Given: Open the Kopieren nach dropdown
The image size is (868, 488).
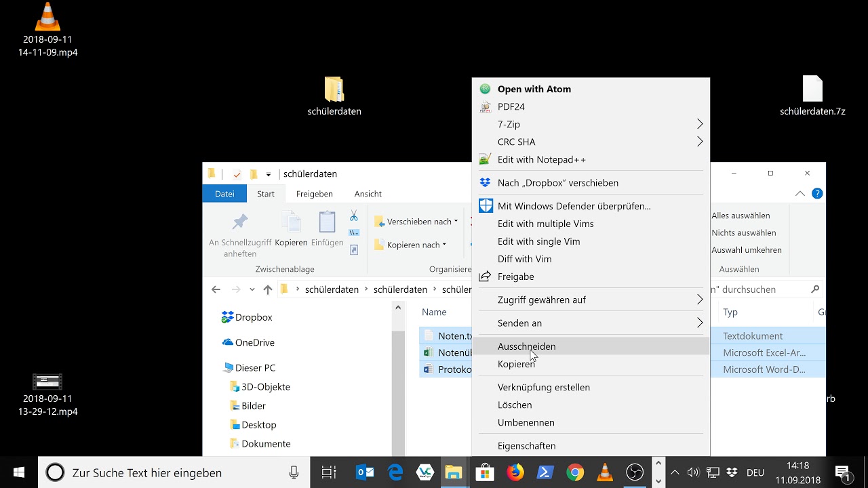Looking at the screenshot, I should pos(411,245).
